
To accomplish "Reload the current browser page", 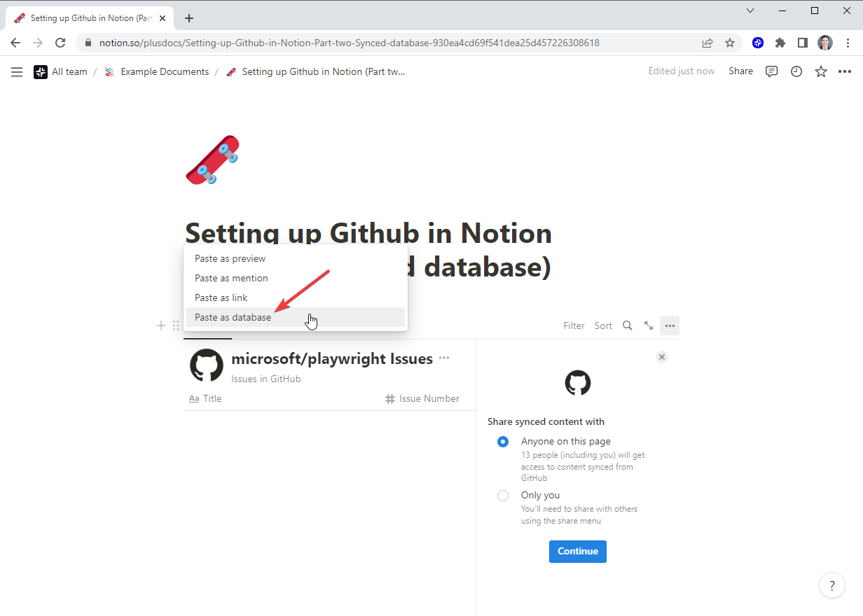I will tap(60, 43).
